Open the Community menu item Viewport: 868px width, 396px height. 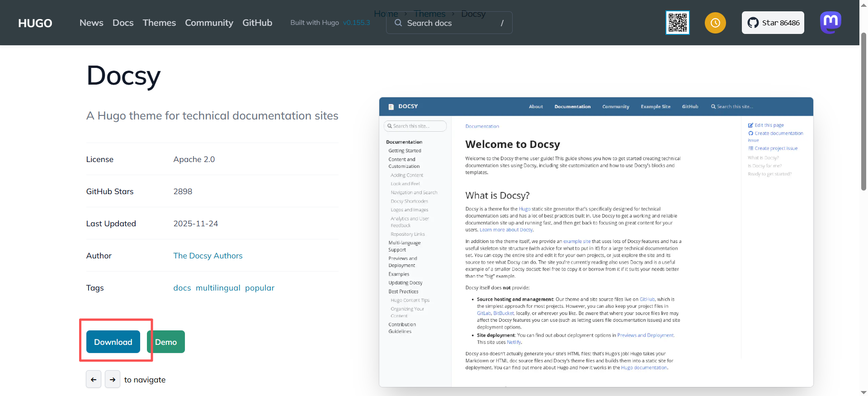coord(209,23)
